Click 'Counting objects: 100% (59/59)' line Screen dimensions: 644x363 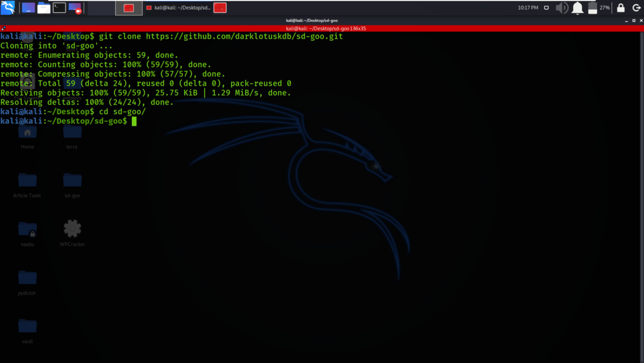(x=124, y=64)
